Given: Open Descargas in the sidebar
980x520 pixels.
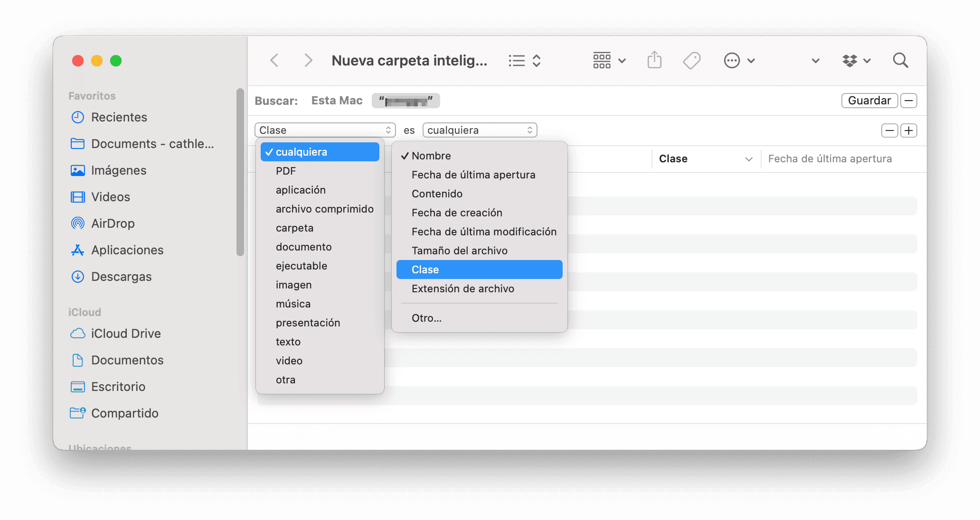Looking at the screenshot, I should click(x=111, y=277).
